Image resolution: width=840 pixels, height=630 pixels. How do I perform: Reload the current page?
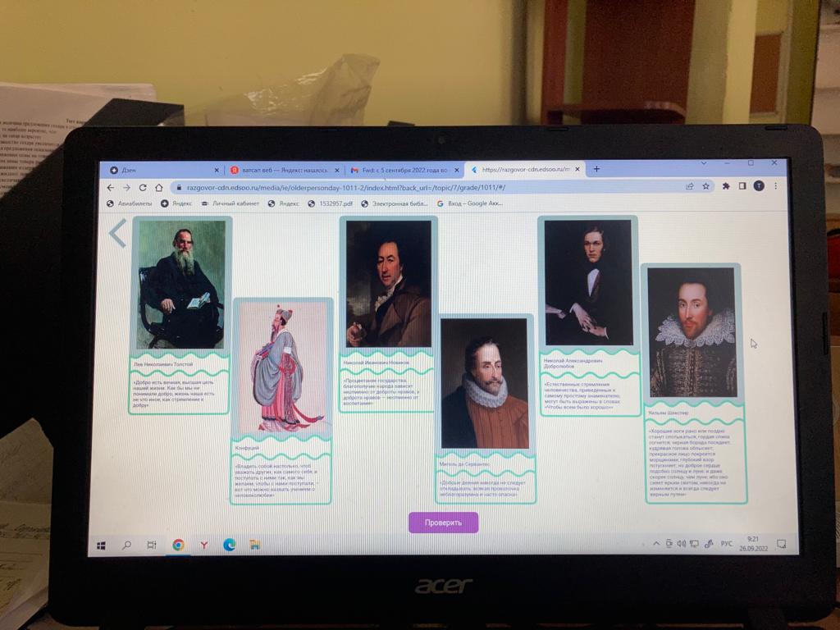[143, 188]
